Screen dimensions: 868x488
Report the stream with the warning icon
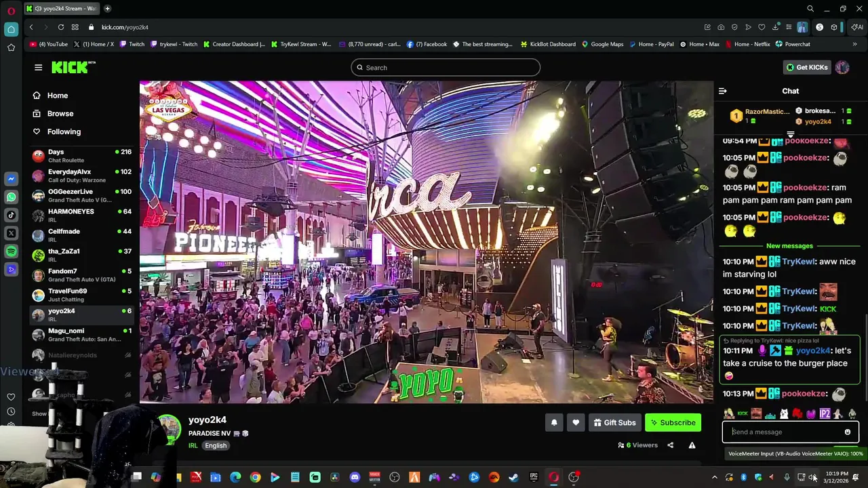[692, 445]
